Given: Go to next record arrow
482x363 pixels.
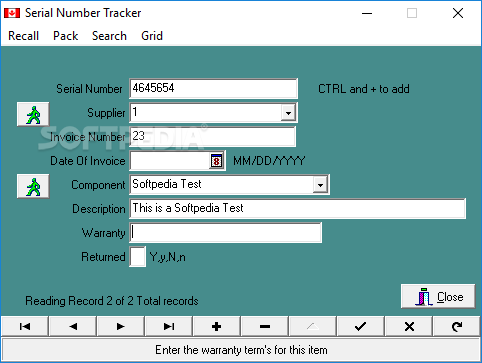Looking at the screenshot, I should 121,326.
